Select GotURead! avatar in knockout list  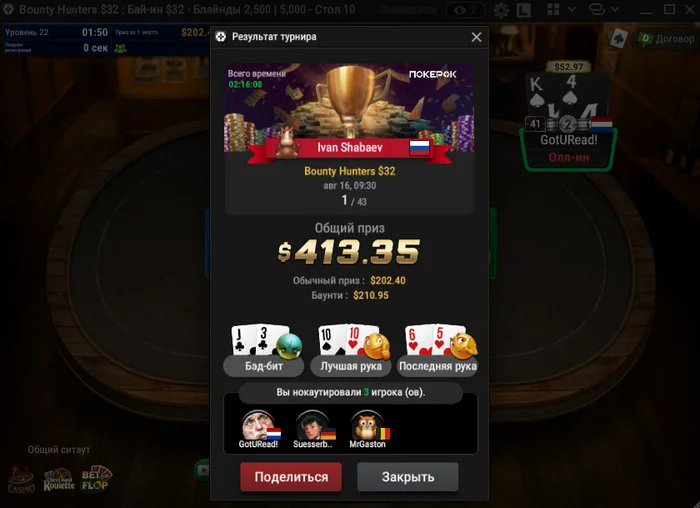point(258,429)
